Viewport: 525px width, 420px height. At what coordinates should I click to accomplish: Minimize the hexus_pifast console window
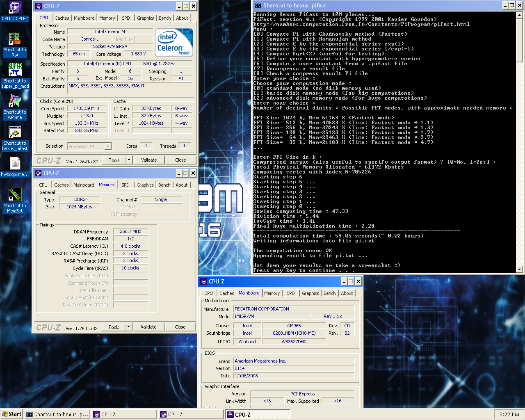pos(505,5)
